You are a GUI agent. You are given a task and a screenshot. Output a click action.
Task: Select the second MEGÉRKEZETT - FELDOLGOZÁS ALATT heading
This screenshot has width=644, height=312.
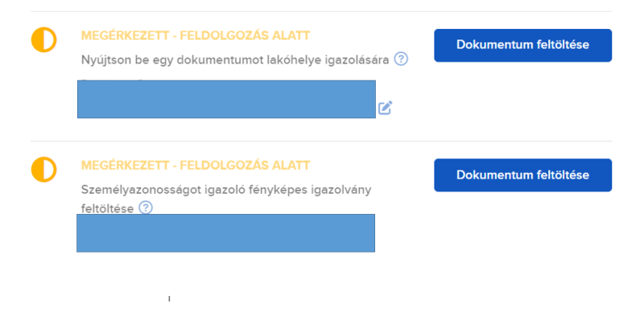click(x=196, y=166)
